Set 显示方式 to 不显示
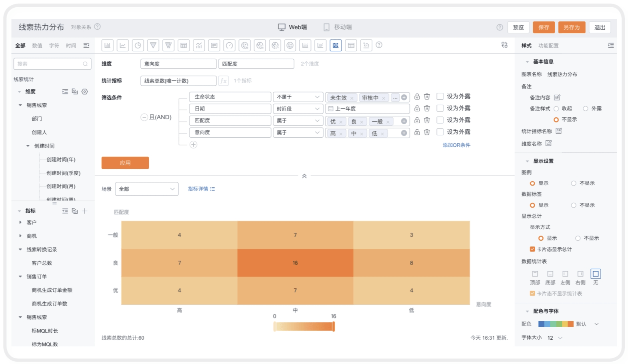This screenshot has height=364, width=628. [578, 238]
